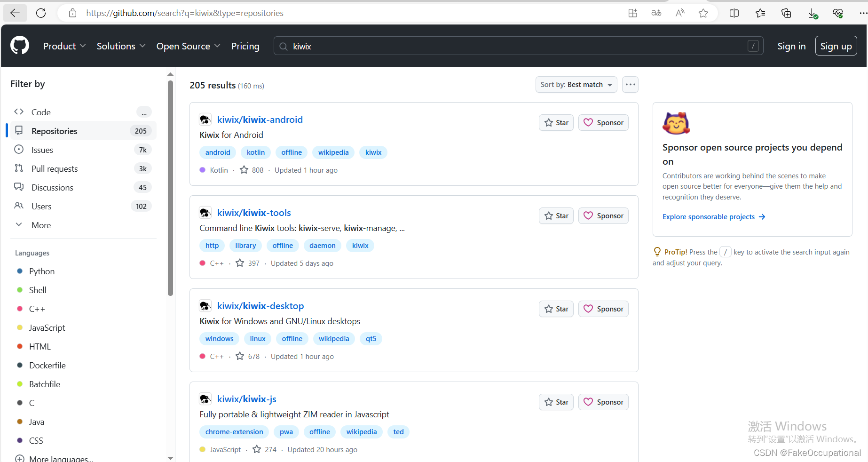Viewport: 868px width, 462px height.
Task: Click the Sign up button
Action: click(836, 46)
